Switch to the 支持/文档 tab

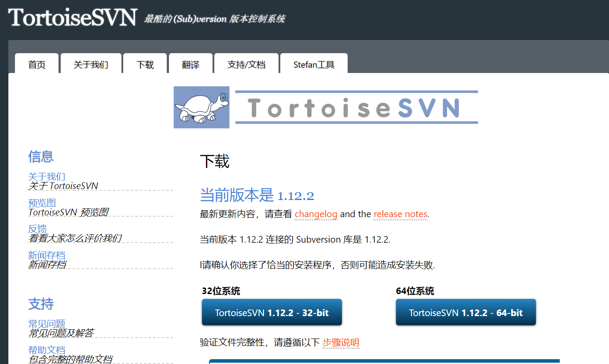(x=246, y=63)
